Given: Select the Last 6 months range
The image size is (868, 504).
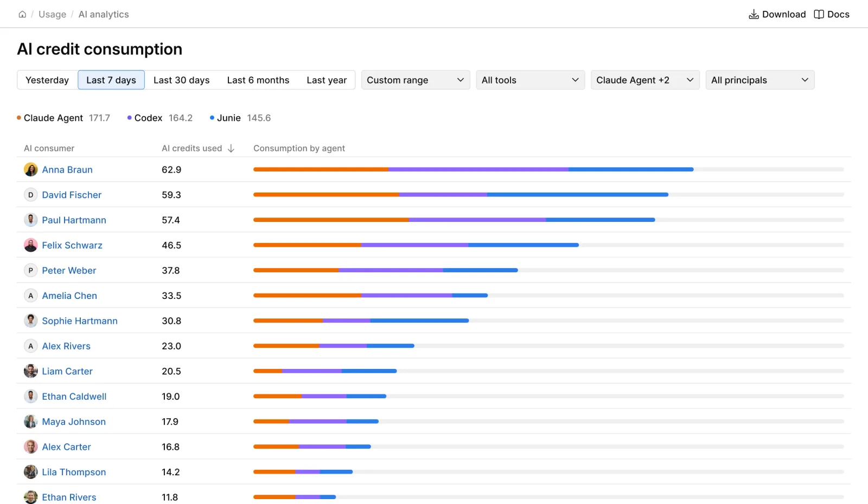Looking at the screenshot, I should coord(258,80).
